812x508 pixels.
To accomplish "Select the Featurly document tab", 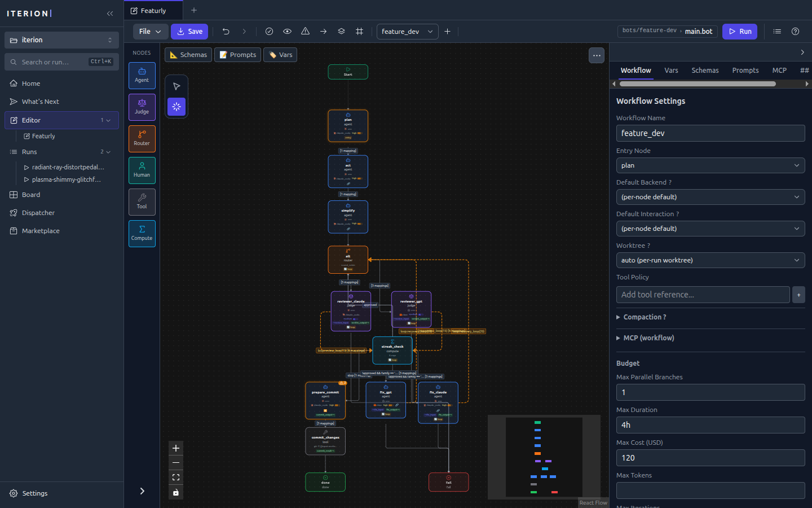I will pos(153,10).
